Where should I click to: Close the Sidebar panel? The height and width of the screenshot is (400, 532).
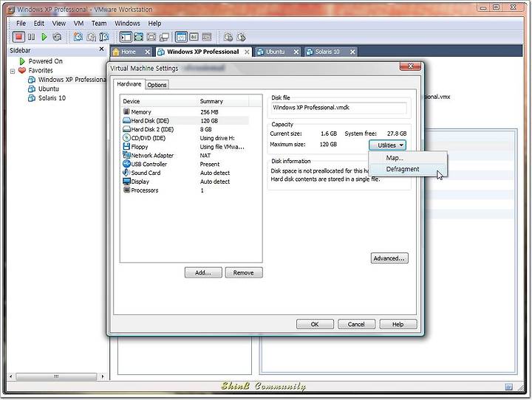(x=101, y=49)
